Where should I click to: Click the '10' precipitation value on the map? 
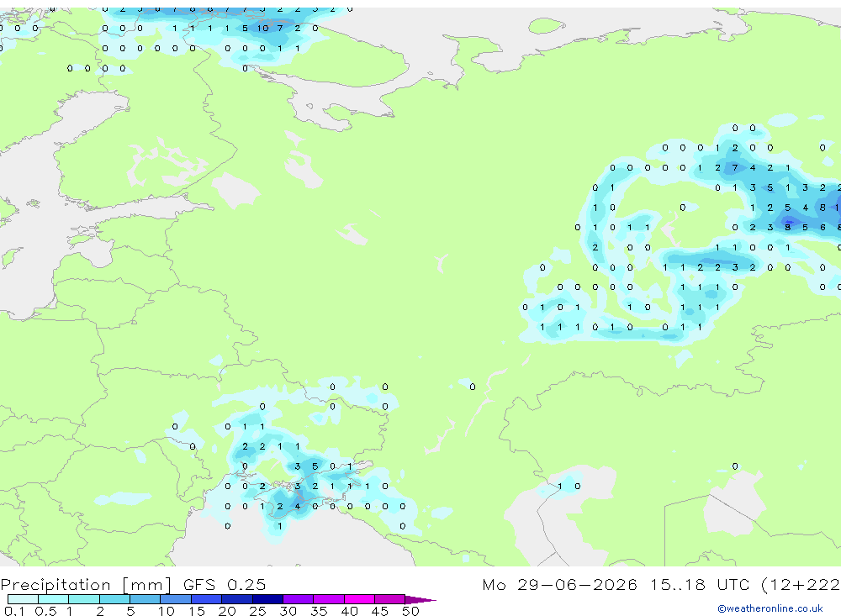262,28
